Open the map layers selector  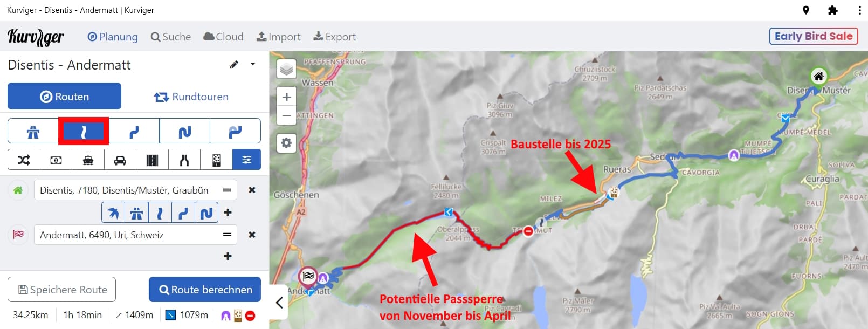(287, 69)
